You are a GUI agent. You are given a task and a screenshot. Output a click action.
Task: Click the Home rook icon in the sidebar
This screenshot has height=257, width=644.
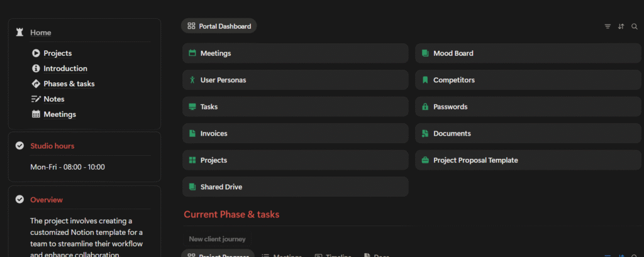point(19,33)
